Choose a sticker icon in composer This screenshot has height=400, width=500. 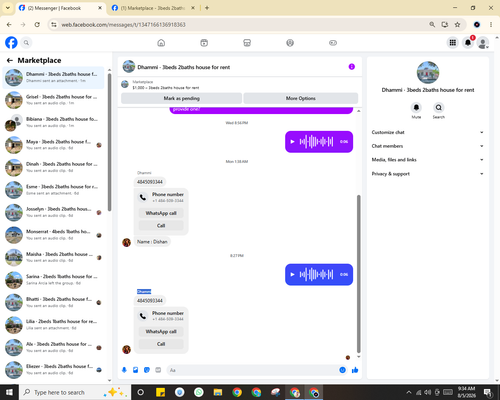[x=147, y=370]
